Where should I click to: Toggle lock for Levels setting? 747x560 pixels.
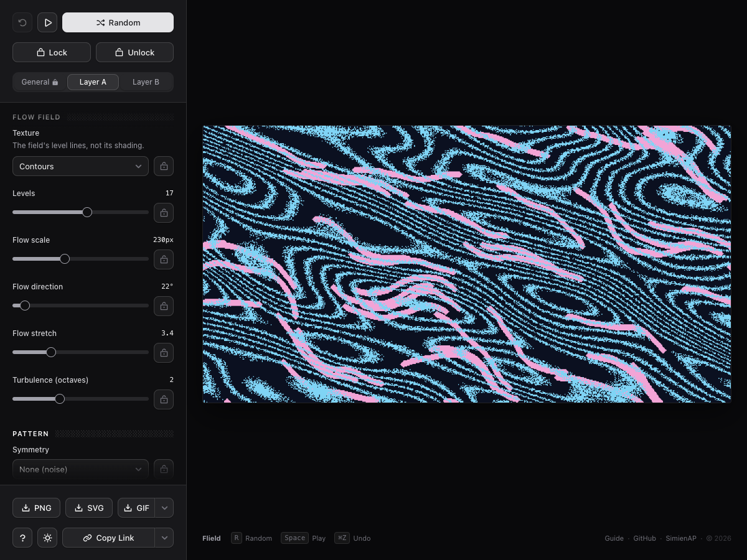[164, 213]
